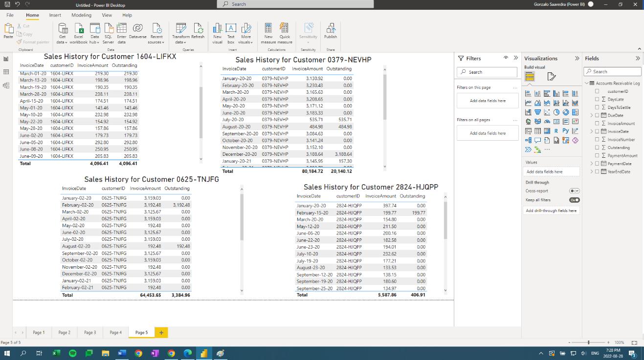The width and height of the screenshot is (644, 360).
Task: Toggle Keep all filters switch
Action: pos(575,200)
